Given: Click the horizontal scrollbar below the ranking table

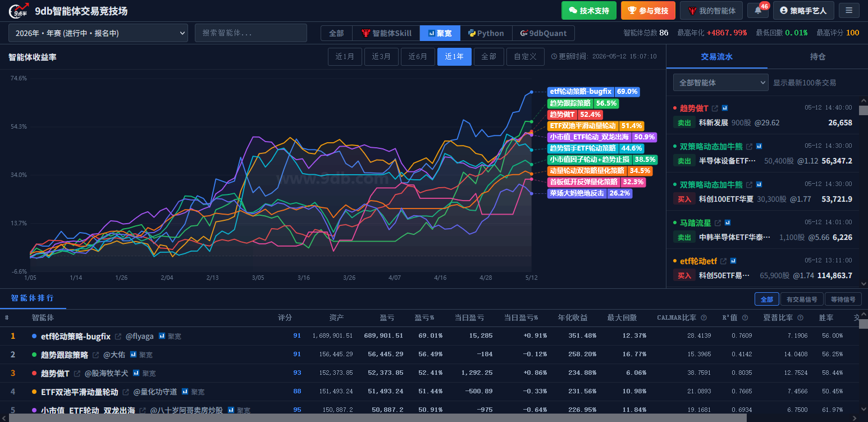Looking at the screenshot, I should tap(377, 418).
